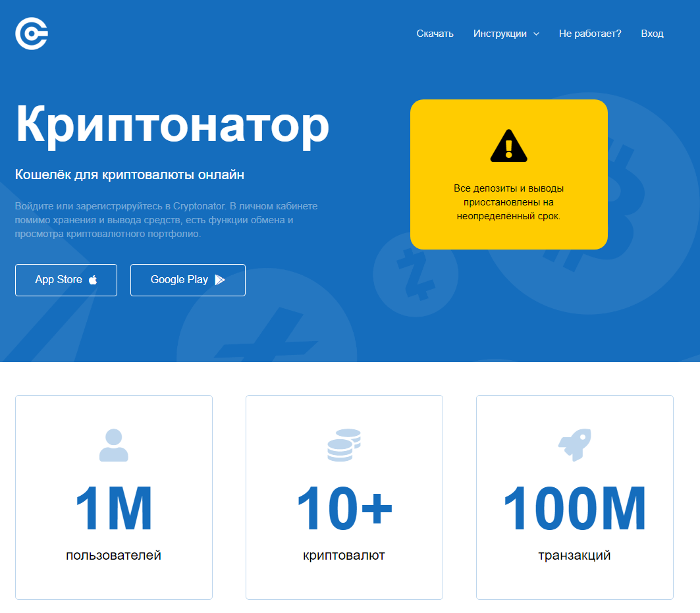Go to the Вход login page
The width and height of the screenshot is (700, 613).
coord(652,34)
